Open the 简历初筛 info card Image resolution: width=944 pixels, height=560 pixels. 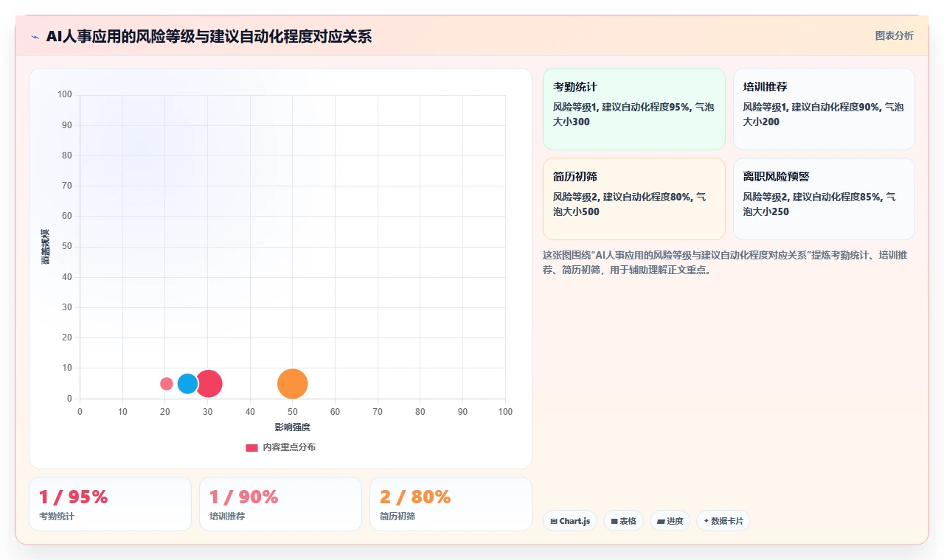pyautogui.click(x=634, y=199)
